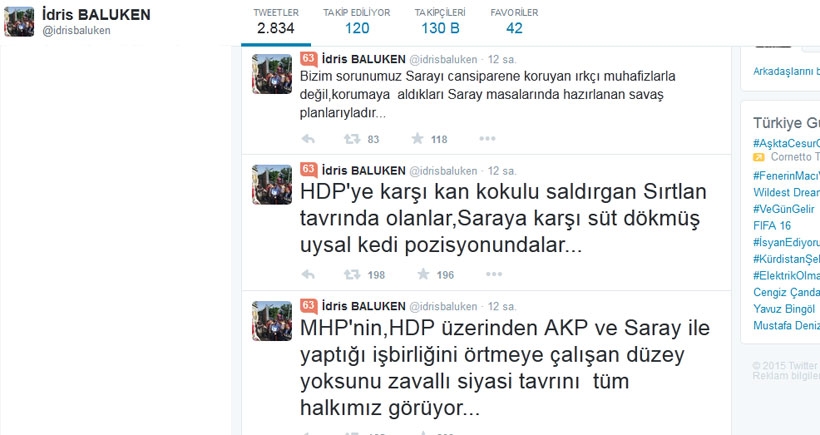Viewport: 820px width, 435px height.
Task: Select the Tweetler 2.834 tab
Action: point(276,22)
